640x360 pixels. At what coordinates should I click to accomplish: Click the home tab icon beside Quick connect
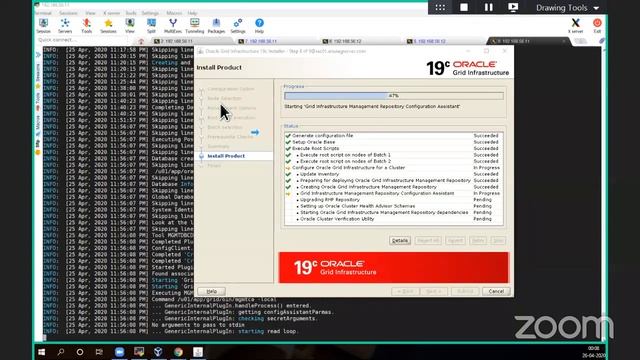[x=141, y=41]
